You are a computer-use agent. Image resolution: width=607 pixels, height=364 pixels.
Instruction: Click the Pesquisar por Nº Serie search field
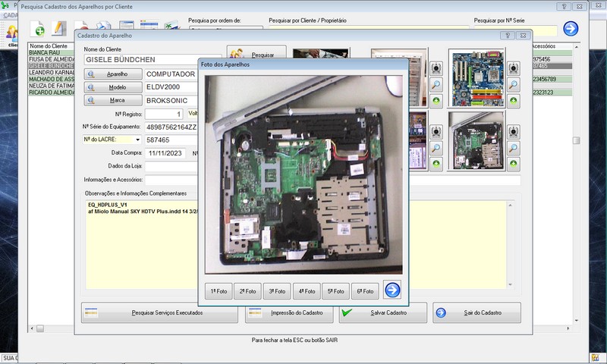515,31
